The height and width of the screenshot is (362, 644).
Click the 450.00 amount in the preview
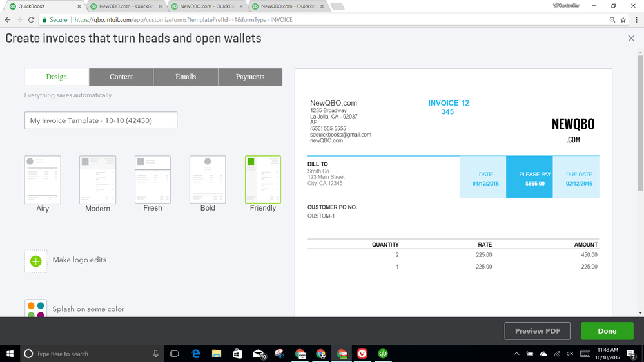point(589,255)
